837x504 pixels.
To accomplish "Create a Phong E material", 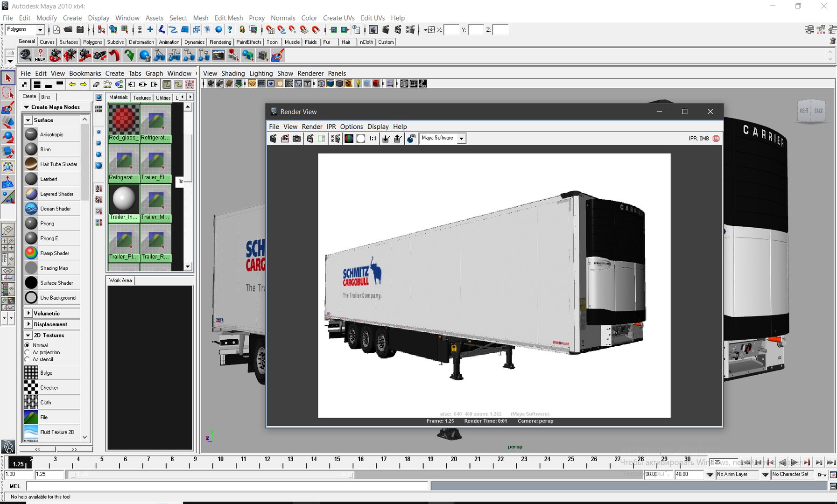I will [x=52, y=238].
